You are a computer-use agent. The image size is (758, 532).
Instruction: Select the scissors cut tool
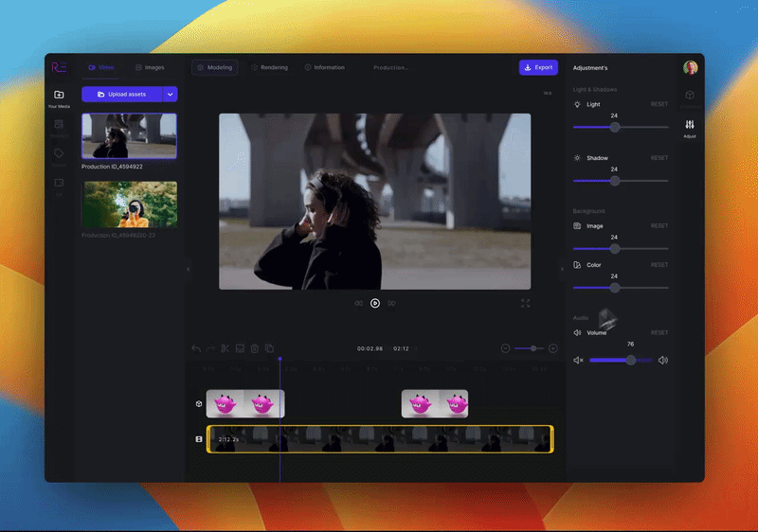click(225, 348)
